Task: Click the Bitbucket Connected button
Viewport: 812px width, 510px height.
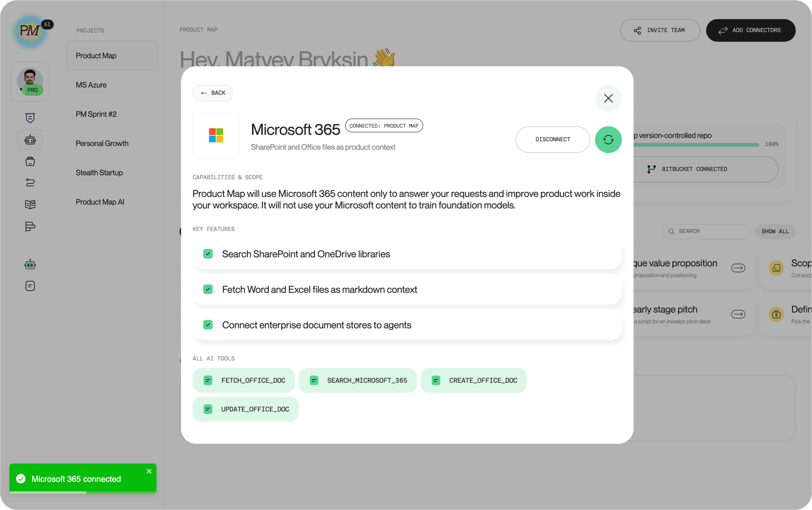Action: tap(705, 169)
